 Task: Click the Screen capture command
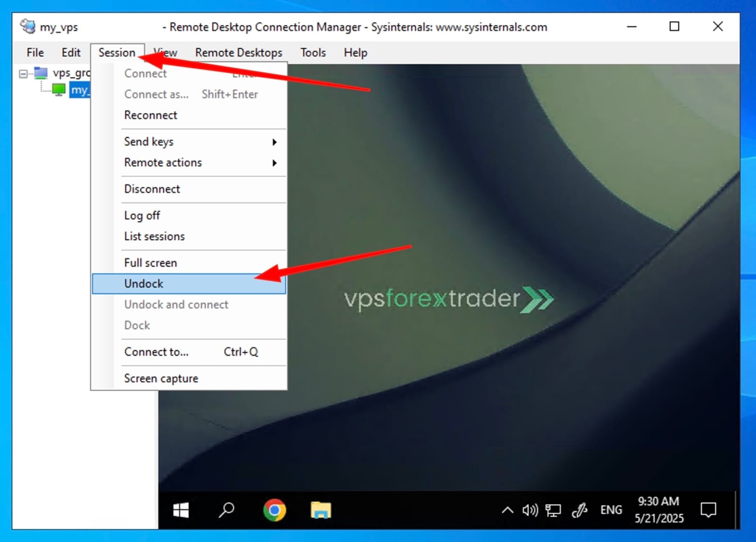161,378
